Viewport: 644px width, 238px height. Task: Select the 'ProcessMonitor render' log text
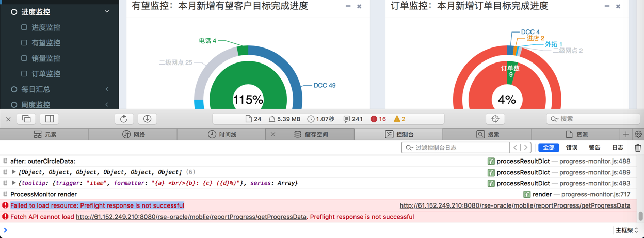pos(43,194)
